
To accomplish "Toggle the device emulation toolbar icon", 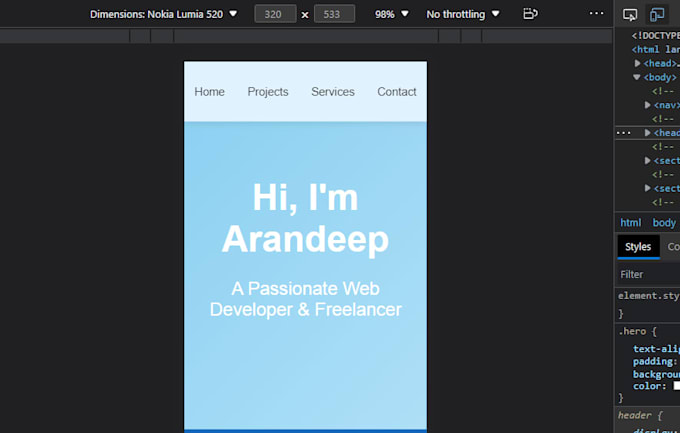I will [x=657, y=14].
